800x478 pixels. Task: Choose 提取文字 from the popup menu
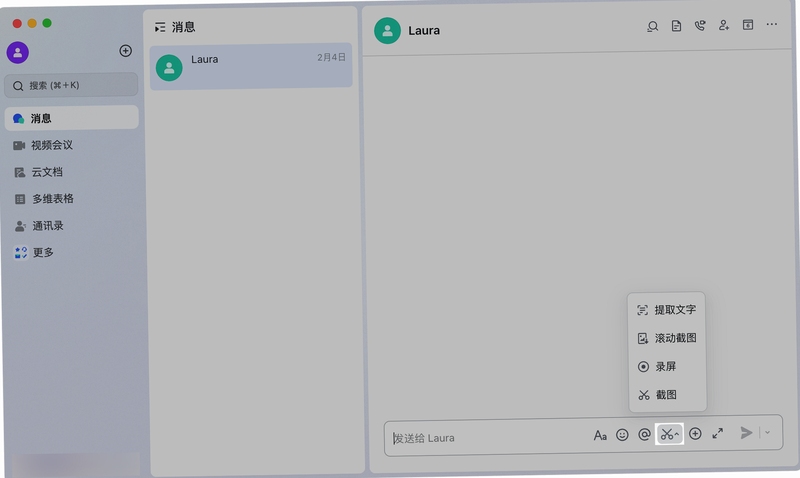click(x=667, y=310)
